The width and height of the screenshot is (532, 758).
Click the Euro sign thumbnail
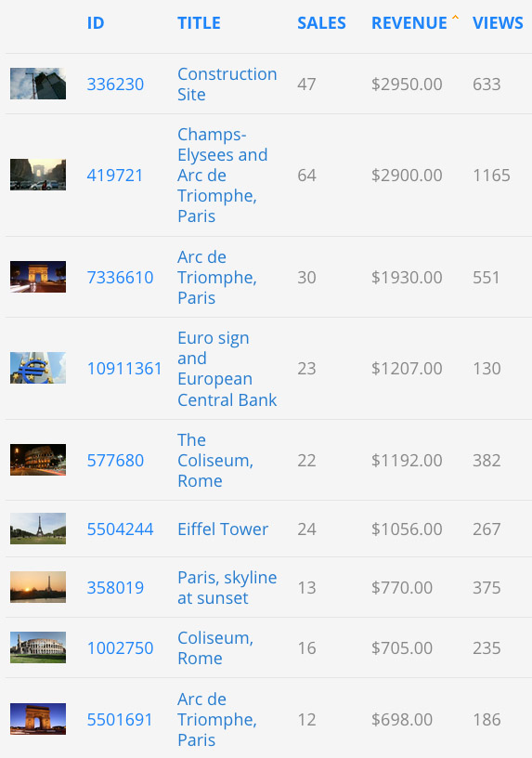tap(38, 368)
